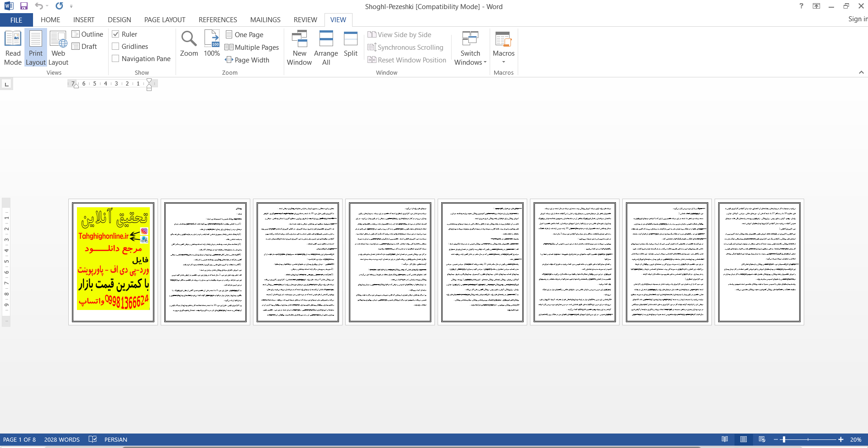Open Customize Quick Access Toolbar dropdown

[x=71, y=6]
